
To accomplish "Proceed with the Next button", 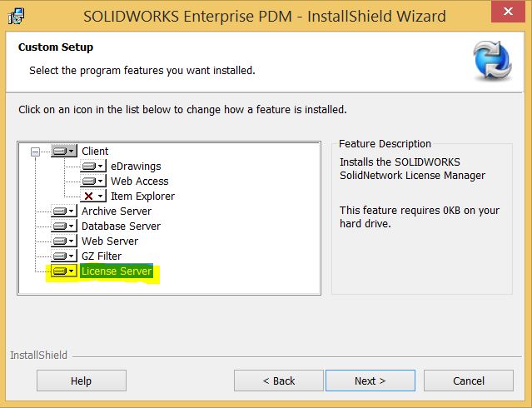I will 370,381.
